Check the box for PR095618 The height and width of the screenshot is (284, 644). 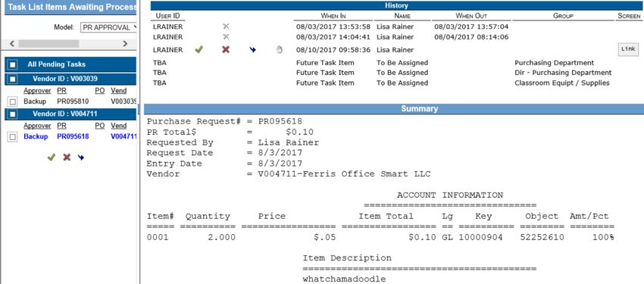tap(13, 136)
